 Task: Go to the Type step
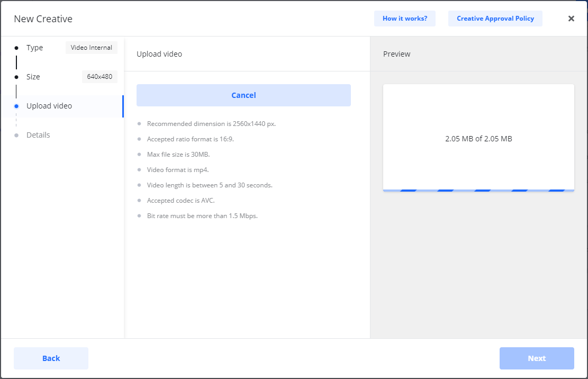point(35,48)
